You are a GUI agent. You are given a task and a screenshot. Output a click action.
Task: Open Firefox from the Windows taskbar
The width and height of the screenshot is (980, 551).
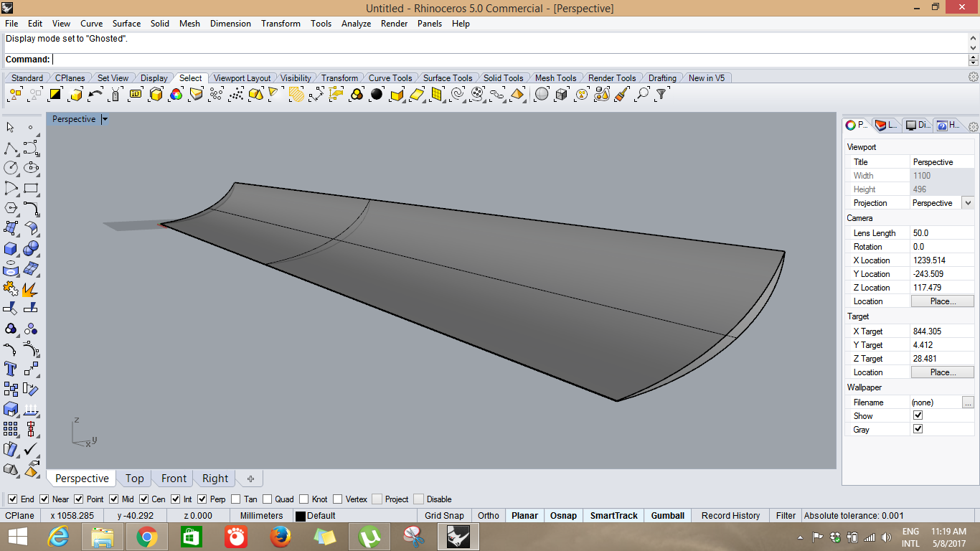coord(281,537)
